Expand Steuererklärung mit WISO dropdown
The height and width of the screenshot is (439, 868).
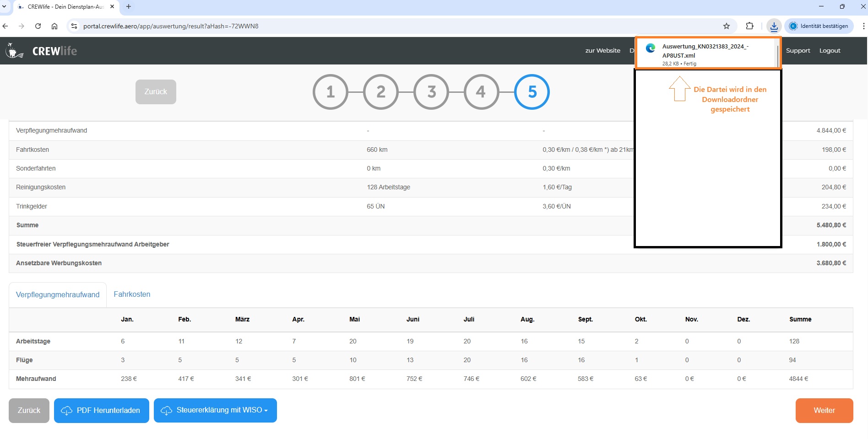pyautogui.click(x=215, y=411)
